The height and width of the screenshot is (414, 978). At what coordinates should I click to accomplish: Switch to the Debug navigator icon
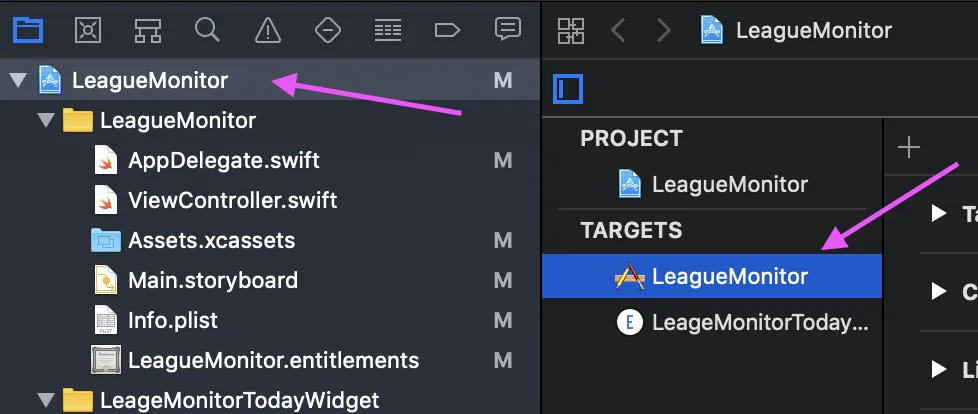click(x=387, y=30)
